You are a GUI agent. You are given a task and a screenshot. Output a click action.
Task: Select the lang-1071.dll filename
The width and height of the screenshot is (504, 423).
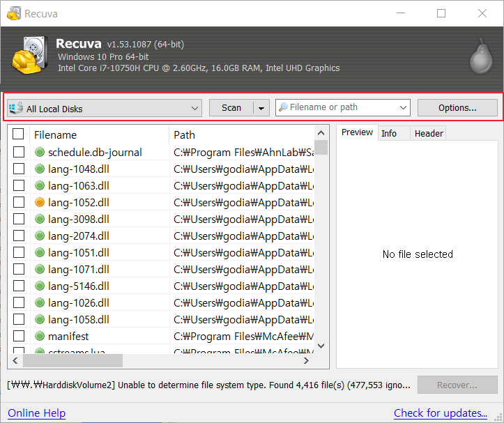click(x=79, y=270)
